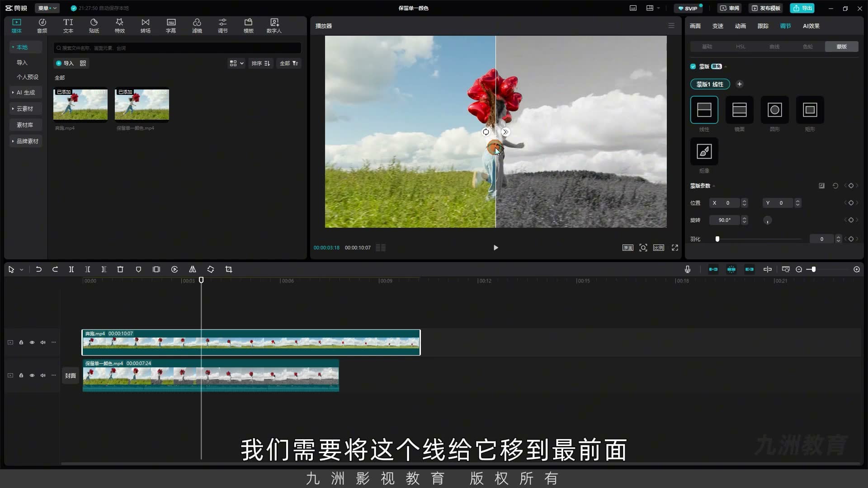
Task: Click the microphone record icon
Action: (687, 269)
